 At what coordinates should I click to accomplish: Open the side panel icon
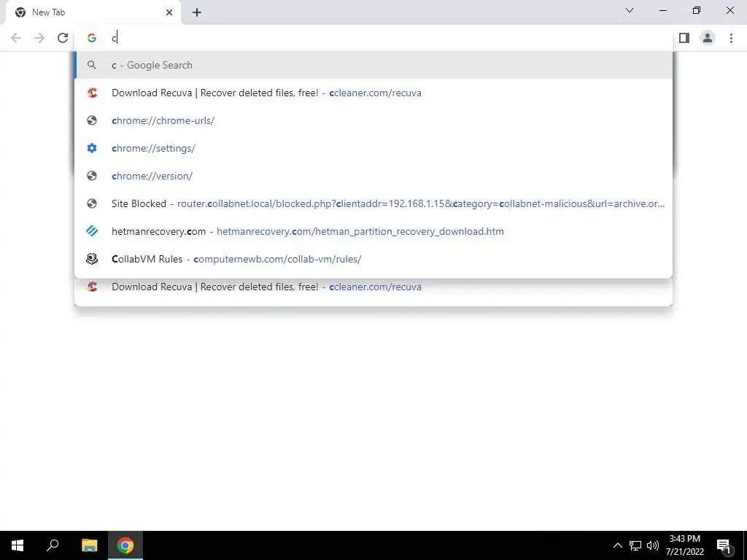(x=684, y=38)
